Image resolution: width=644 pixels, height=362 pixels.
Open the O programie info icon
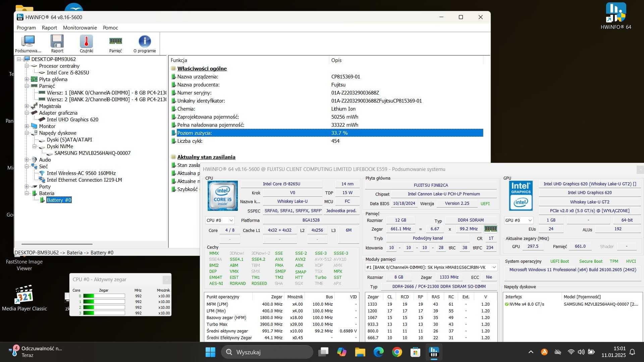[145, 44]
